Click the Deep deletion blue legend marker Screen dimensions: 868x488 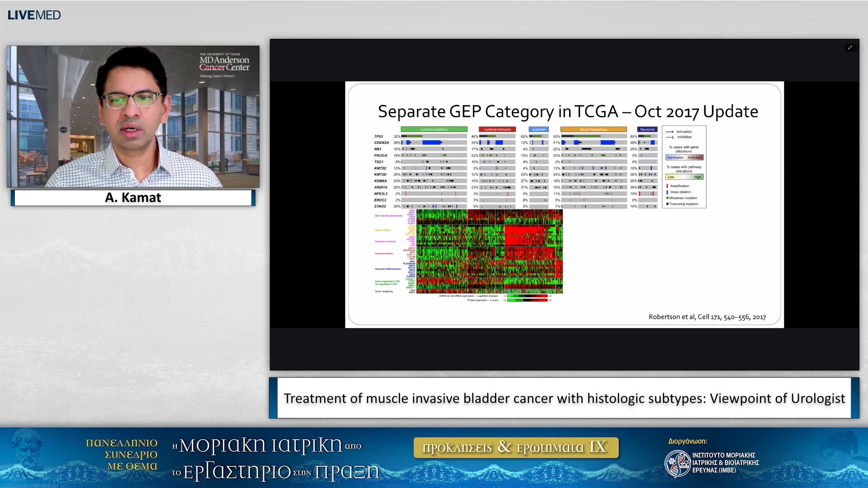coord(667,192)
